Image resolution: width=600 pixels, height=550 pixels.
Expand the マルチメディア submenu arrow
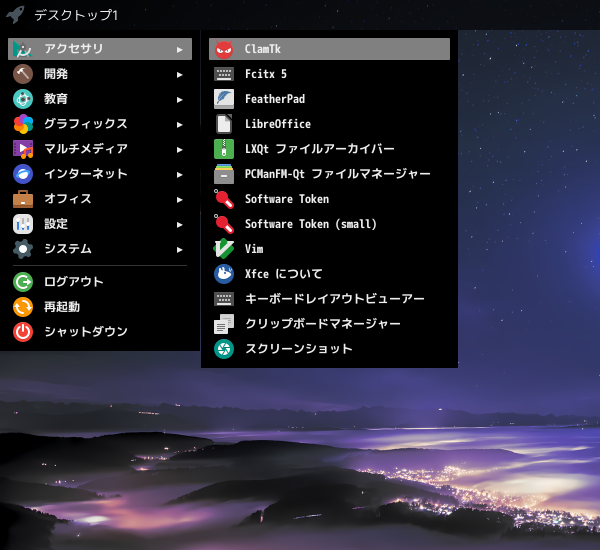pos(179,149)
